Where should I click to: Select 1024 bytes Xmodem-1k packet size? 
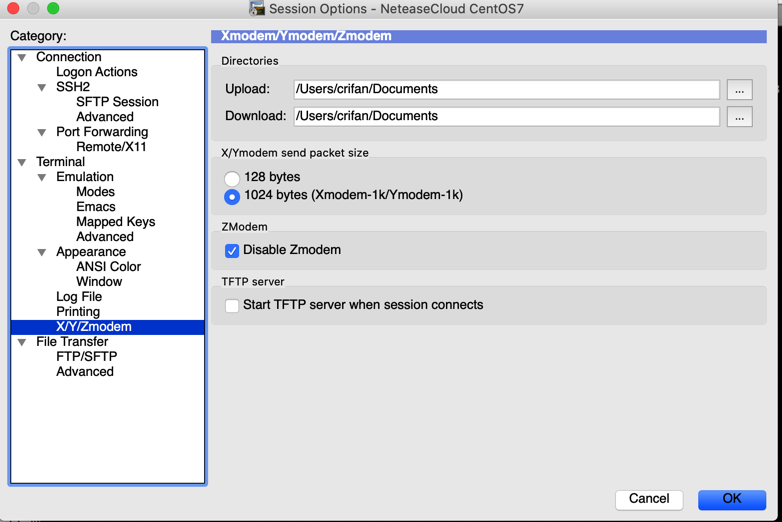pyautogui.click(x=232, y=196)
